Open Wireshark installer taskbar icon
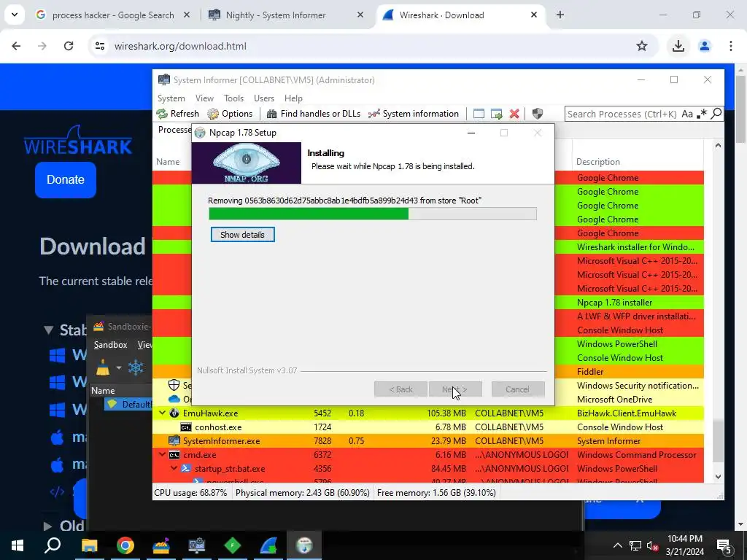Image resolution: width=747 pixels, height=560 pixels. [268, 545]
